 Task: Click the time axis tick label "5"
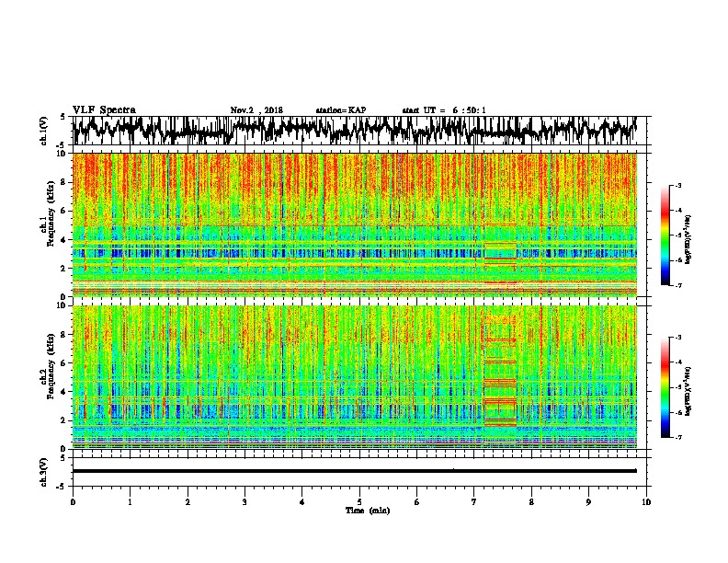click(359, 502)
